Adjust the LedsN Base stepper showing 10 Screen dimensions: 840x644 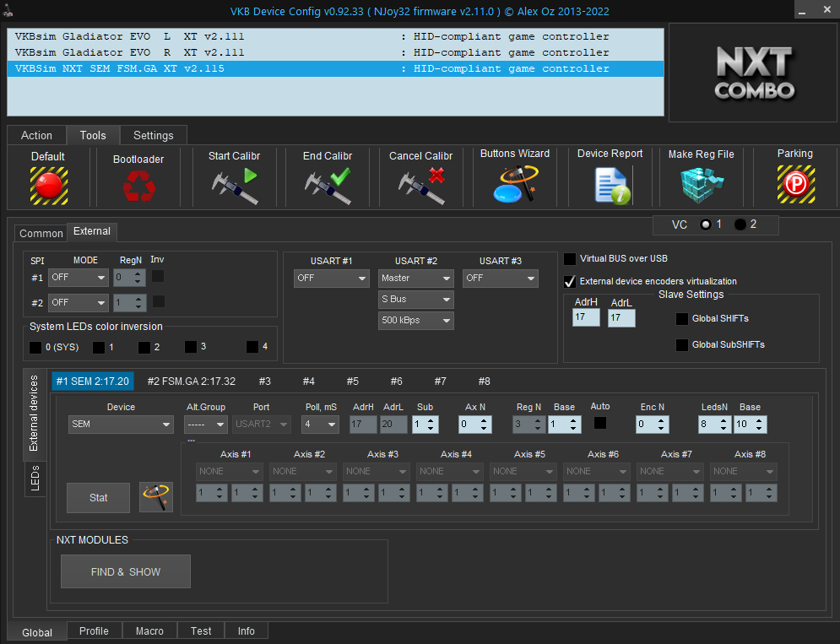[751, 425]
